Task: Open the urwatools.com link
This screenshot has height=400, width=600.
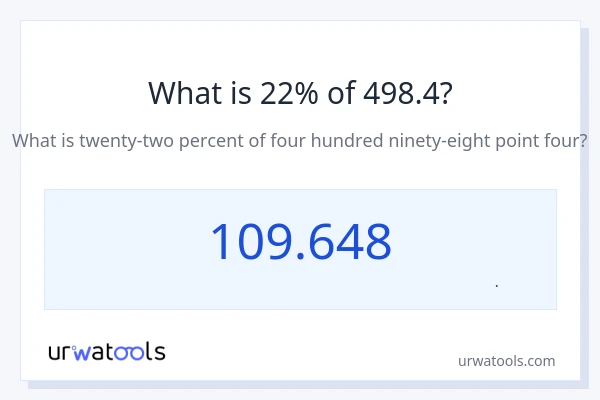Action: [506, 361]
